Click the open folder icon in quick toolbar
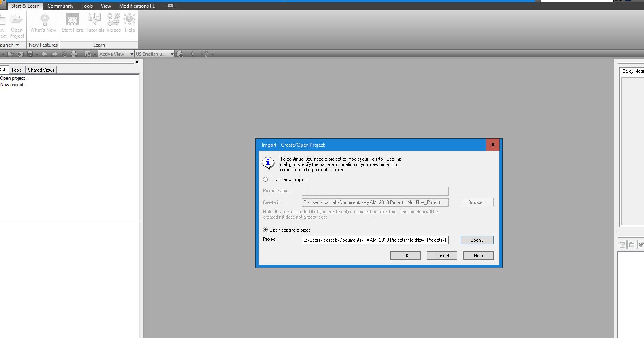The image size is (644, 338). [x=11, y=54]
